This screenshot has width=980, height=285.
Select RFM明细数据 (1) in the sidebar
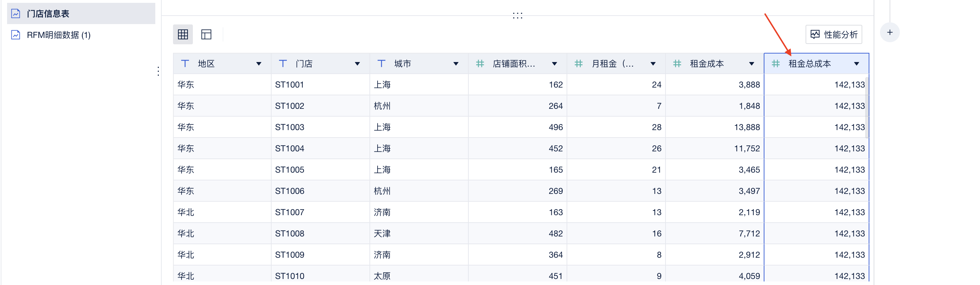point(81,35)
